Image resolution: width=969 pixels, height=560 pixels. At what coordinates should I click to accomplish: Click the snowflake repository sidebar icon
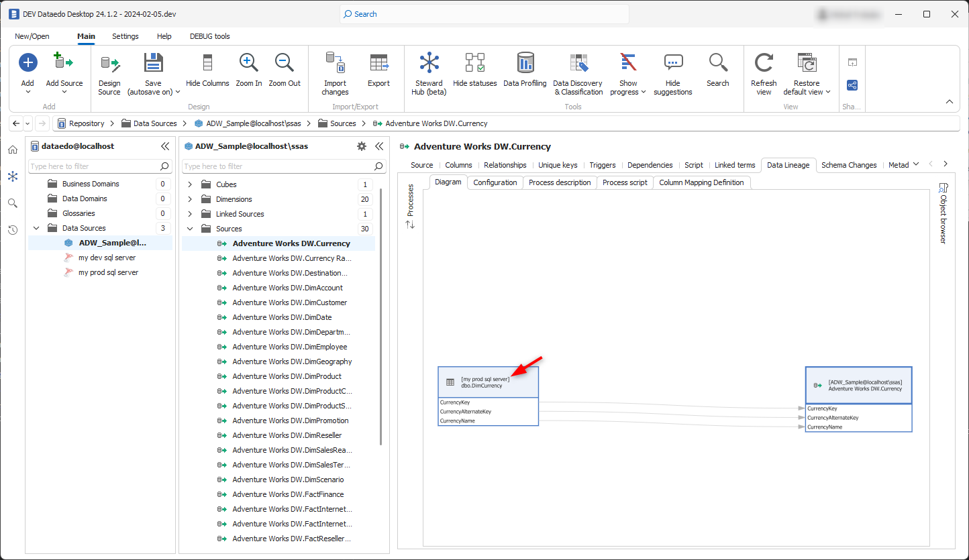coord(13,176)
